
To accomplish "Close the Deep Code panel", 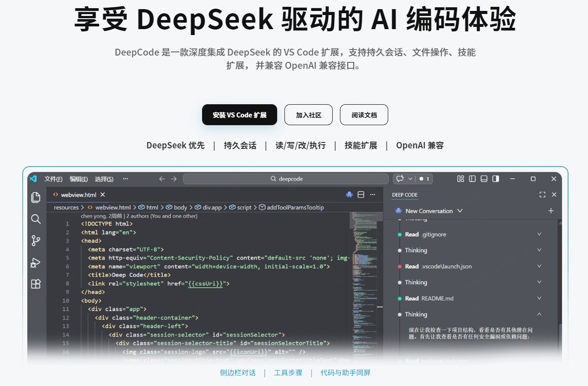I will [x=554, y=195].
